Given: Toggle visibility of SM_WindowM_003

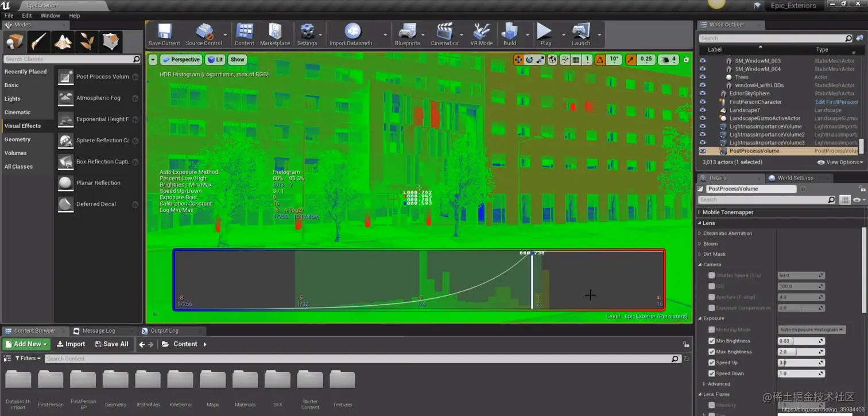Looking at the screenshot, I should 703,61.
